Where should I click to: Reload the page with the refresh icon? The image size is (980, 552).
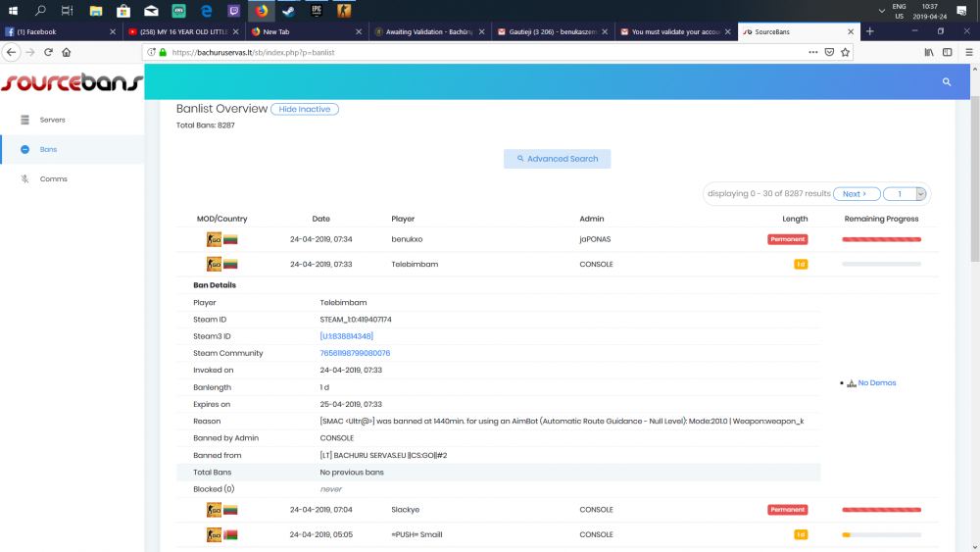click(49, 52)
